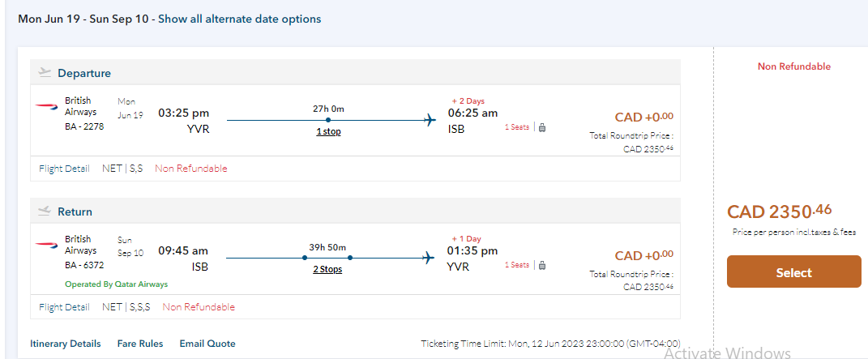This screenshot has height=359, width=868.
Task: Expand the 2 Stops details for return
Action: pyautogui.click(x=327, y=269)
